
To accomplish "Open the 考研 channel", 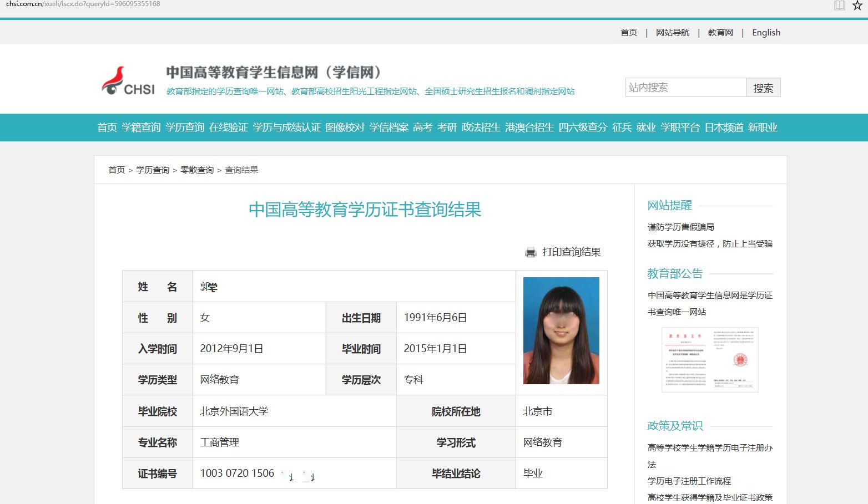I will (x=447, y=127).
